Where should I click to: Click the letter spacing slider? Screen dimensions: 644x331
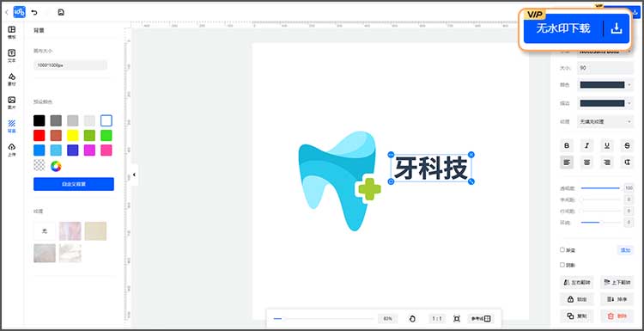coord(600,199)
